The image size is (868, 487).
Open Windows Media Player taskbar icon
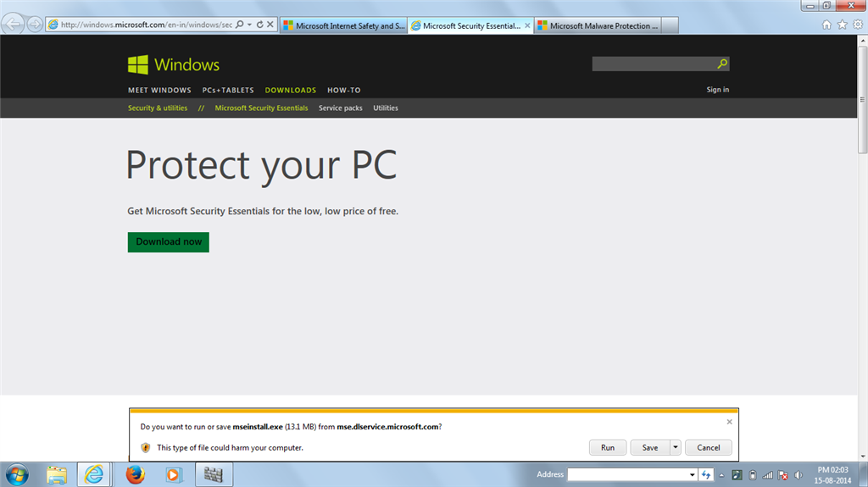click(x=173, y=475)
